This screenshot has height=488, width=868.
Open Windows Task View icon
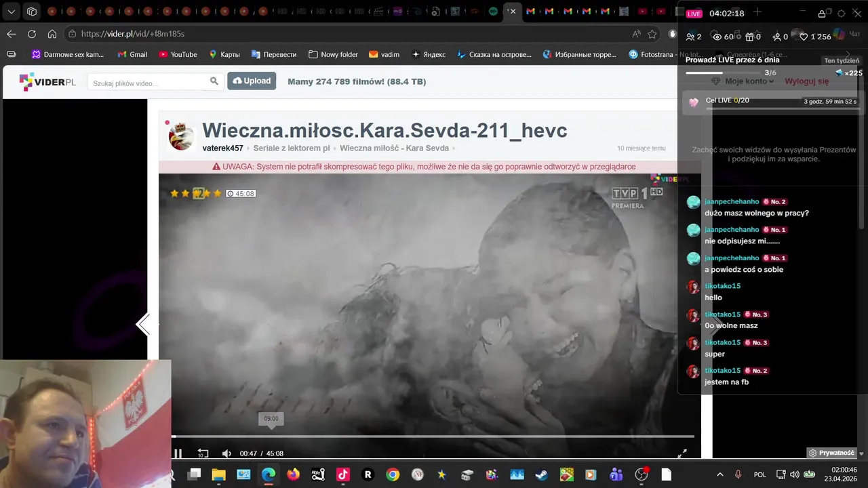(x=195, y=474)
